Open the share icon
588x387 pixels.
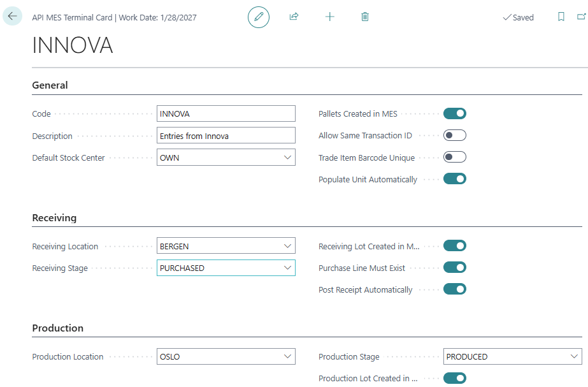(294, 17)
